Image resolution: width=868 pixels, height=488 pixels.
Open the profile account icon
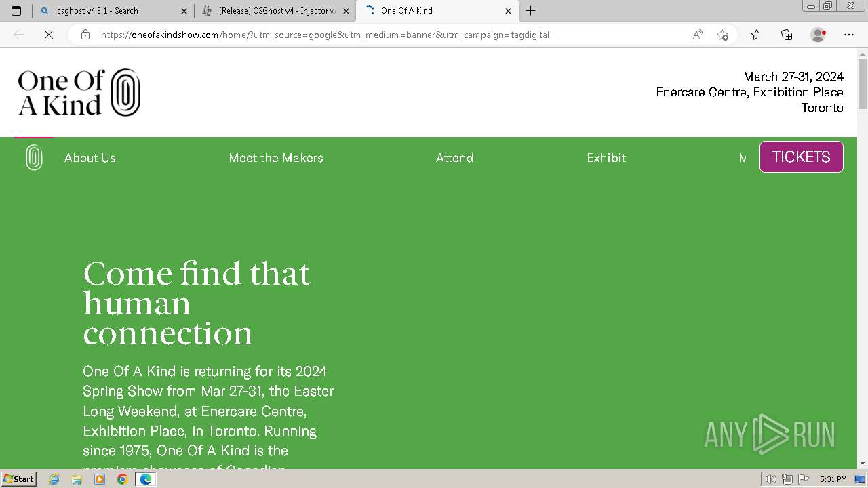pyautogui.click(x=818, y=35)
